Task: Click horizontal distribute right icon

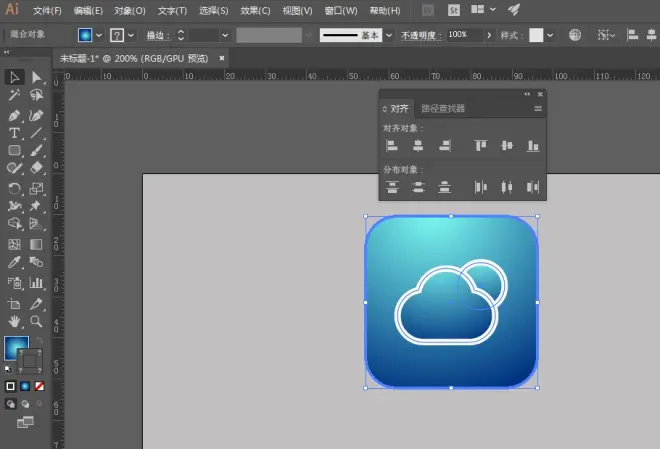Action: 533,187
